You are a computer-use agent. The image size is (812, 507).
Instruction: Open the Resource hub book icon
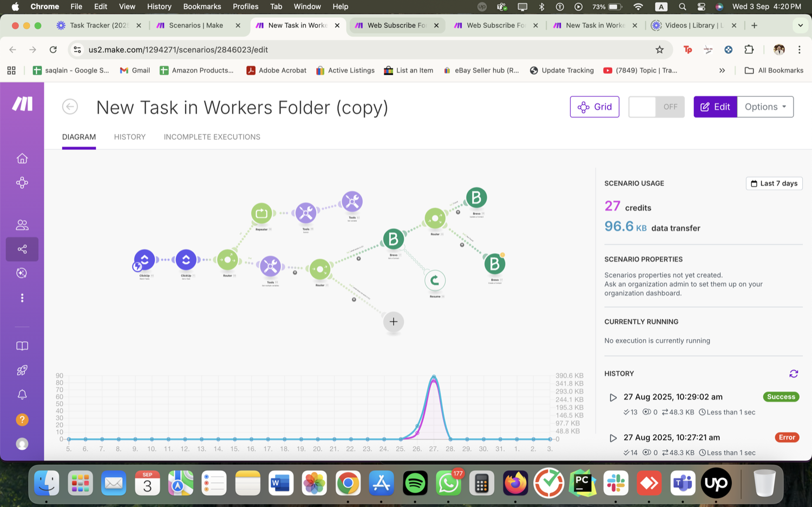tap(22, 346)
